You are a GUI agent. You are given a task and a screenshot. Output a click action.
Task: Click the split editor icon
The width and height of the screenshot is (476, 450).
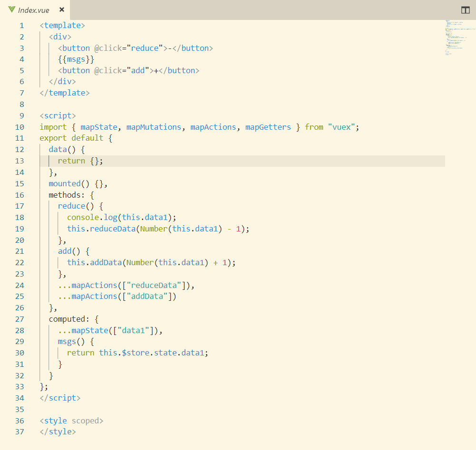(465, 10)
